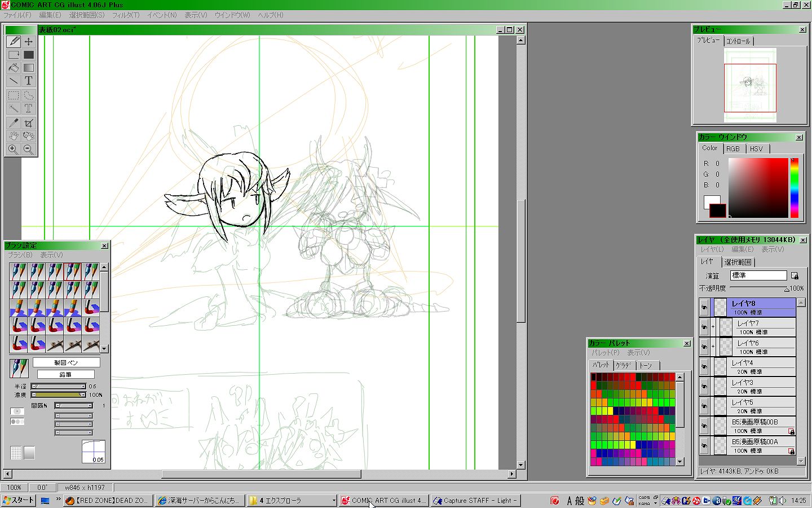
Task: Choose the red-outlined pen brush preset
Action: (x=72, y=271)
